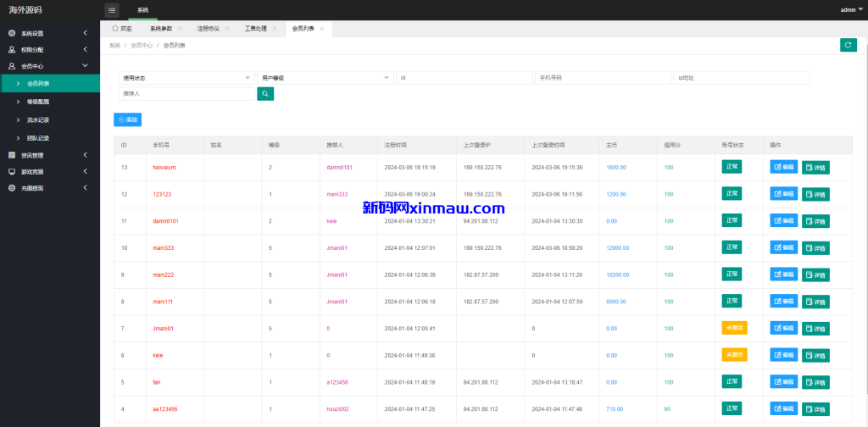Open the 用户等级 dropdown filter
The width and height of the screenshot is (868, 427).
click(x=325, y=78)
